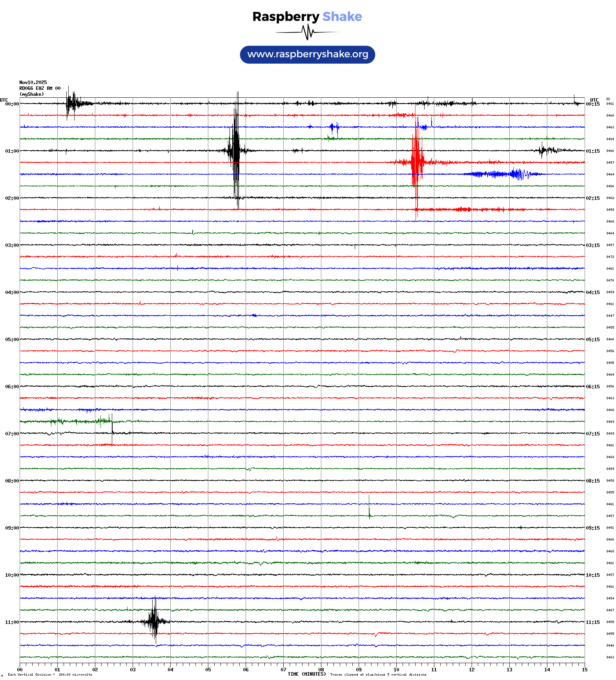Click the black event on the 11:00 trace
Screen dimensions: 616x680
tap(154, 622)
